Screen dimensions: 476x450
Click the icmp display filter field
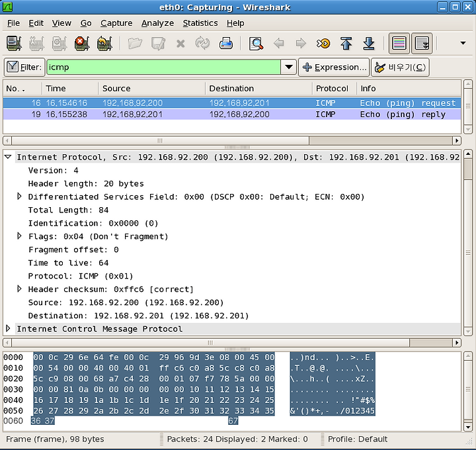(x=163, y=67)
